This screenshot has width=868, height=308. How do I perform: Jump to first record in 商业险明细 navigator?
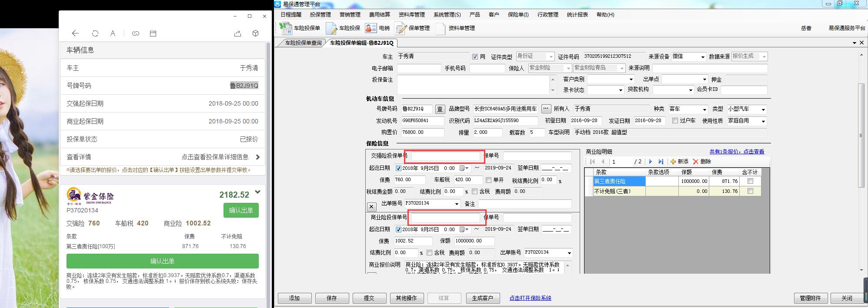[592, 162]
